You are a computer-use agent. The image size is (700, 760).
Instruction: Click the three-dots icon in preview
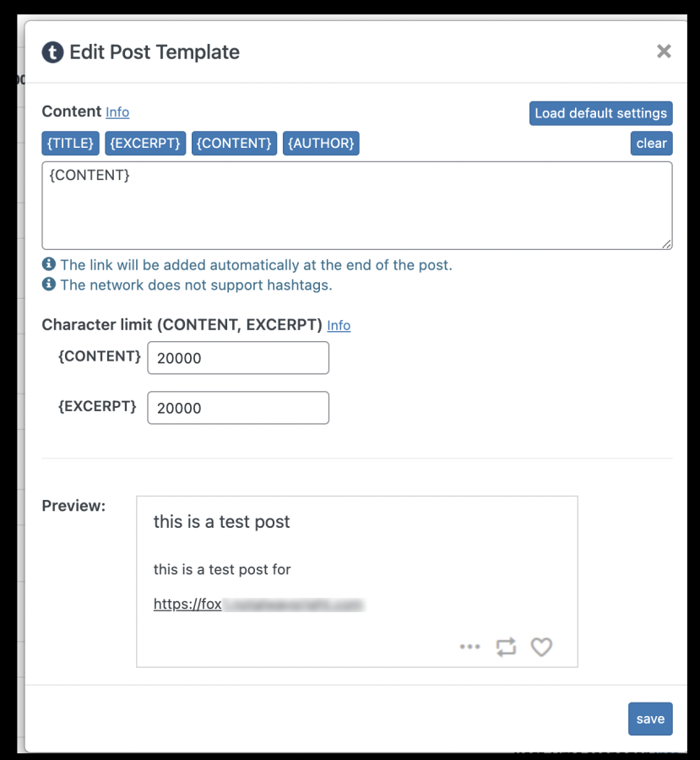(469, 647)
